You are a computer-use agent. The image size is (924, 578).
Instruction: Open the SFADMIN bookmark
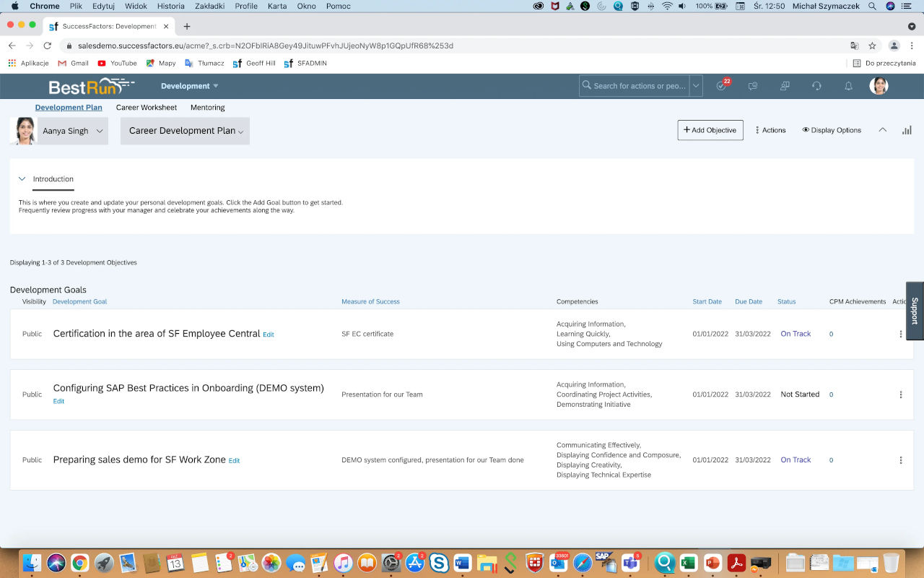(305, 63)
